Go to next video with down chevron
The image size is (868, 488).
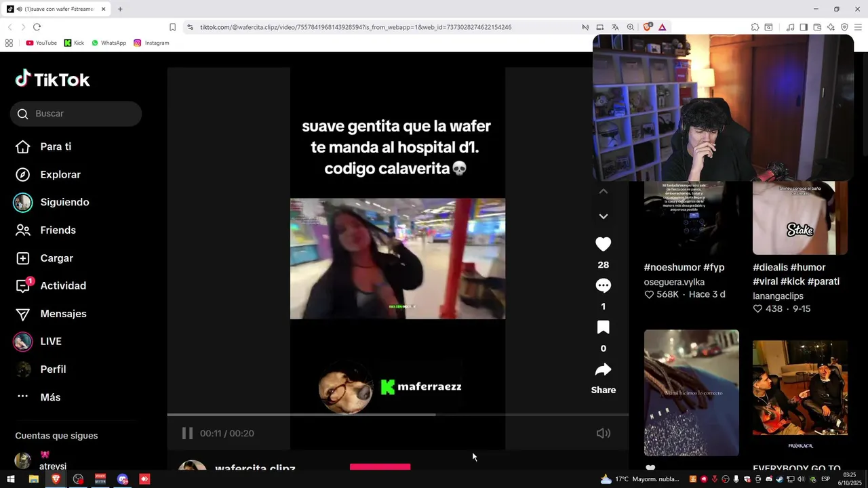click(603, 216)
